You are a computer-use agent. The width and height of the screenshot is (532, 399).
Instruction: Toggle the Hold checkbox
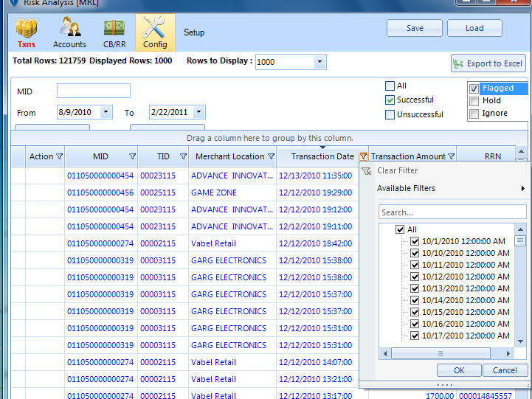pos(474,101)
